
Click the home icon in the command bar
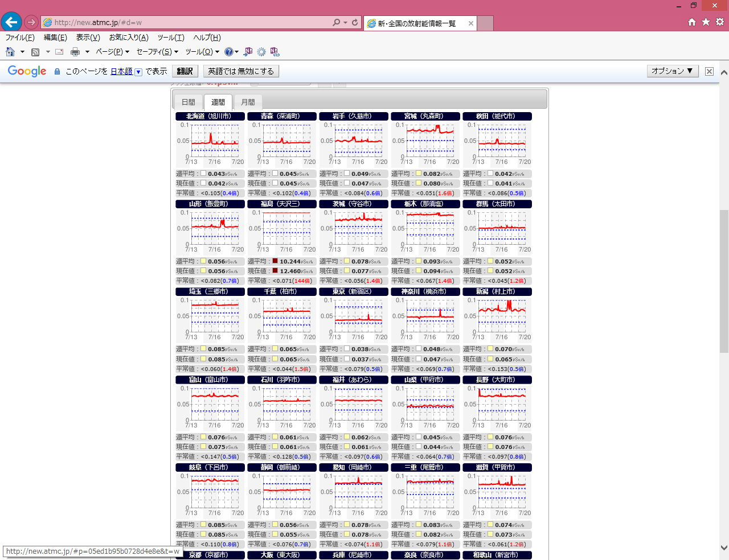10,52
